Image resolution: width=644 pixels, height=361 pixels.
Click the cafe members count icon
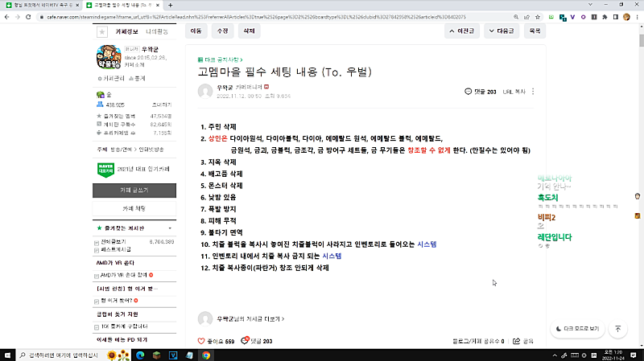pyautogui.click(x=100, y=105)
